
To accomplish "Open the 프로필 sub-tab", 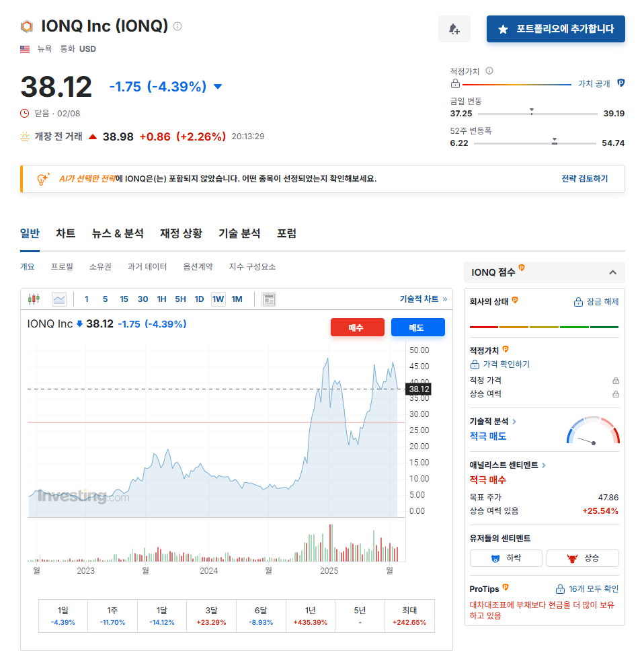I will point(62,266).
